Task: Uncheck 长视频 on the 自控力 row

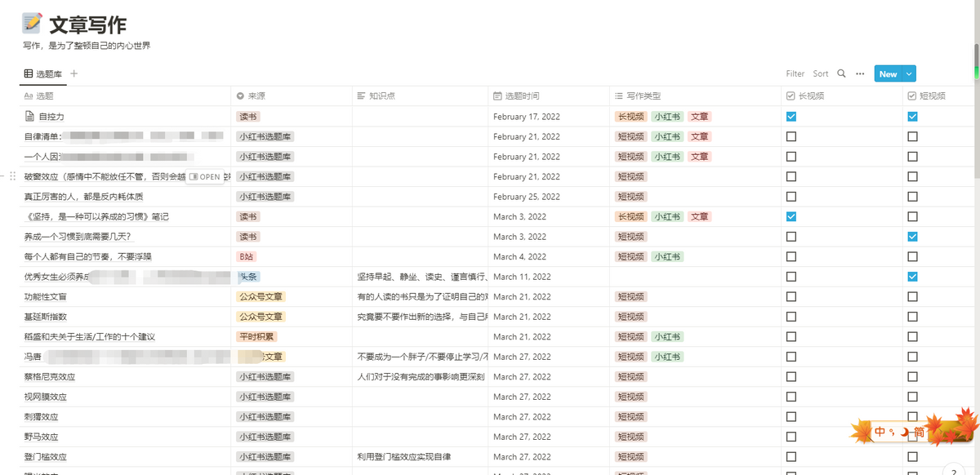Action: 791,116
